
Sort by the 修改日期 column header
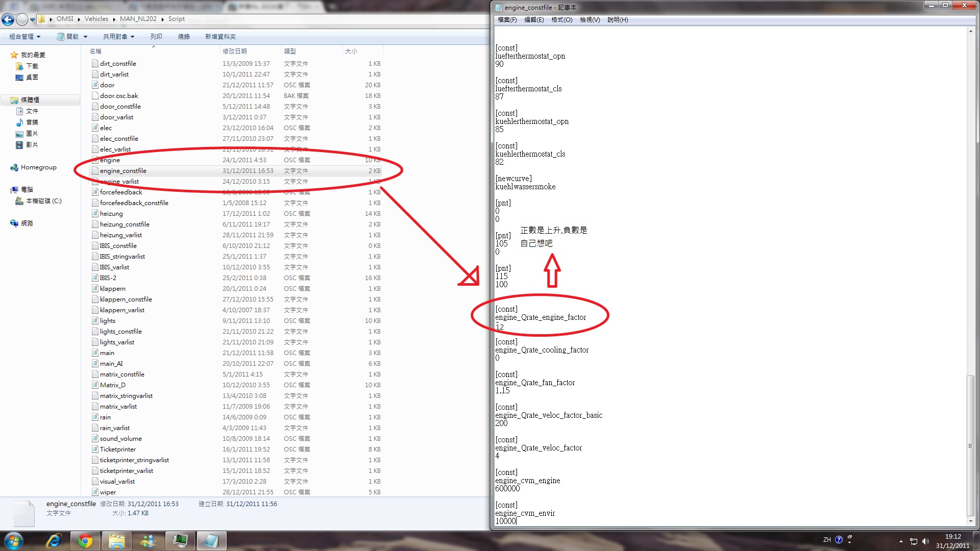pos(235,51)
